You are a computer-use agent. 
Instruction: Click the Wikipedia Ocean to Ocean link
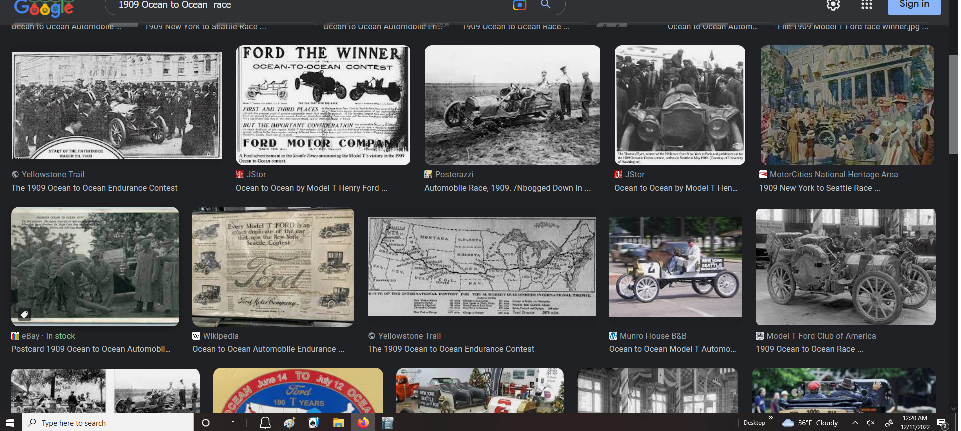(268, 349)
